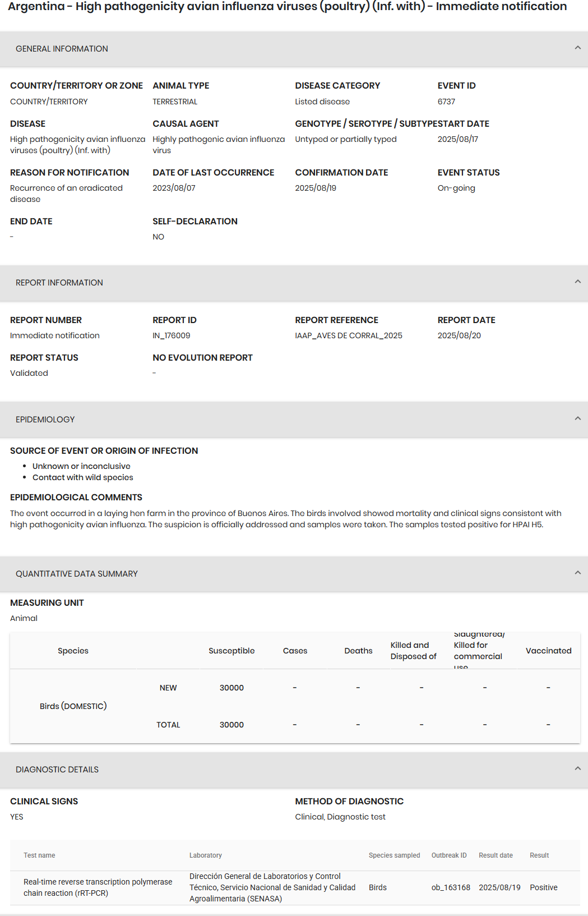The height and width of the screenshot is (916, 588).
Task: Click the Vaccinated column header
Action: pos(548,651)
